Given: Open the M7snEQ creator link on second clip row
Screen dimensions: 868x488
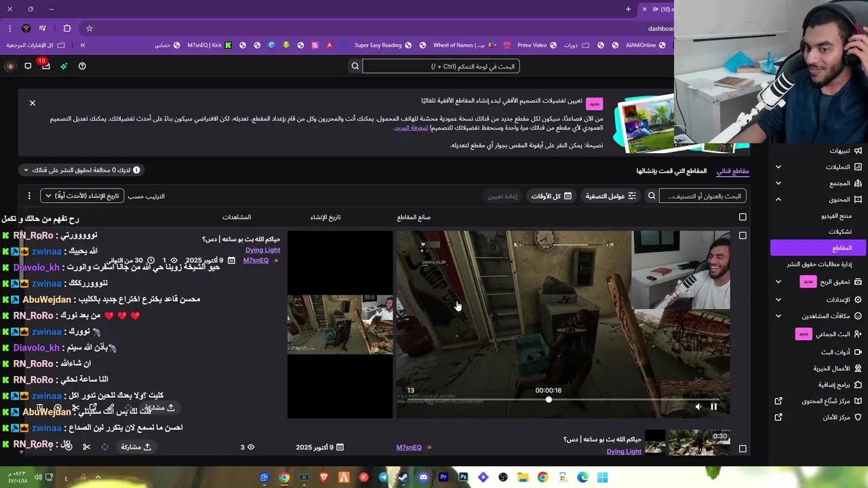Looking at the screenshot, I should [x=409, y=447].
